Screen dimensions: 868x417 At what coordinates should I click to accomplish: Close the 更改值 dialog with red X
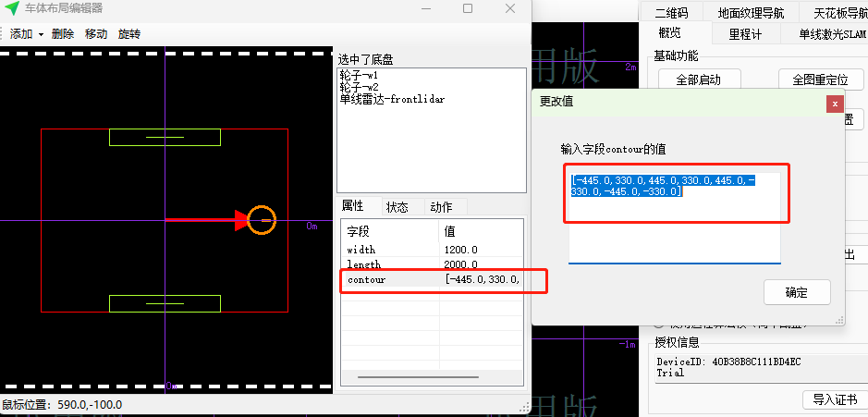835,104
